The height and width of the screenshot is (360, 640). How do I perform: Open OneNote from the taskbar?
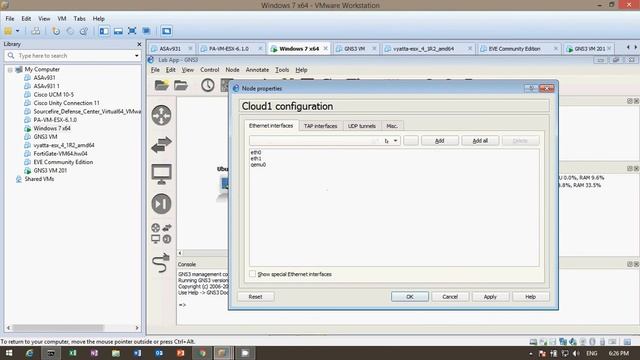94,353
